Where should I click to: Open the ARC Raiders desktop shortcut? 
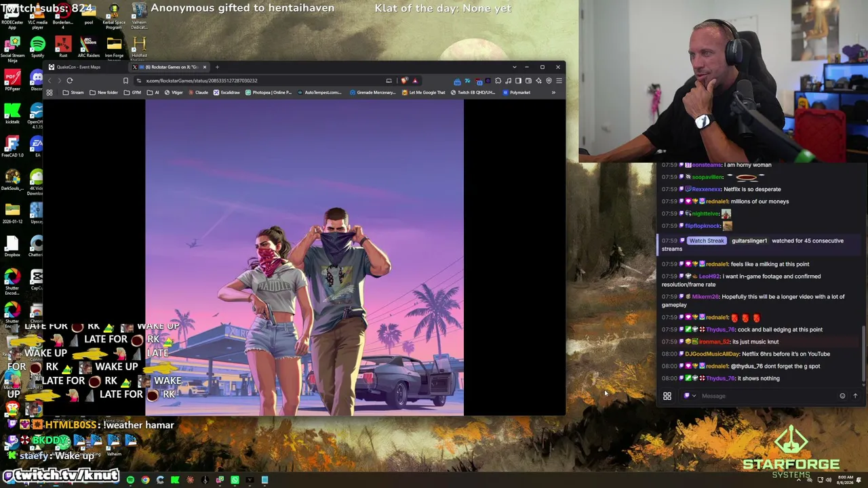coord(88,46)
